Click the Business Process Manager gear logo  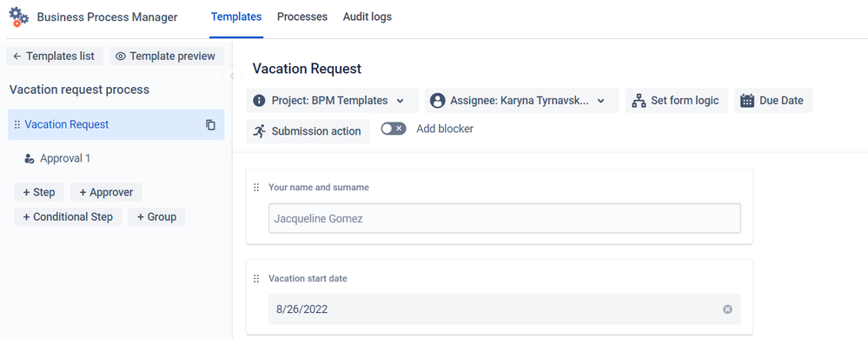tap(19, 17)
